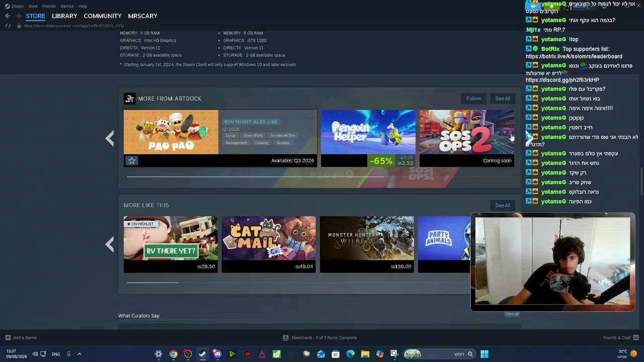The height and width of the screenshot is (362, 644).
Task: Open Google Chrome from the taskbar
Action: (x=173, y=354)
